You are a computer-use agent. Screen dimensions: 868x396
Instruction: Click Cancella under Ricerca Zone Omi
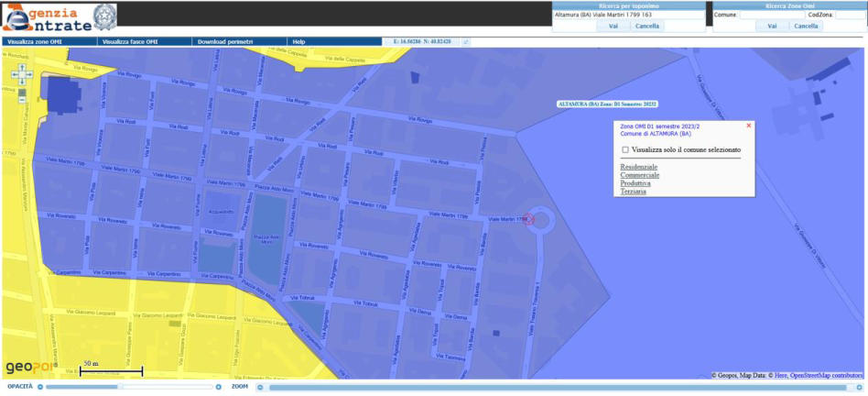click(807, 26)
